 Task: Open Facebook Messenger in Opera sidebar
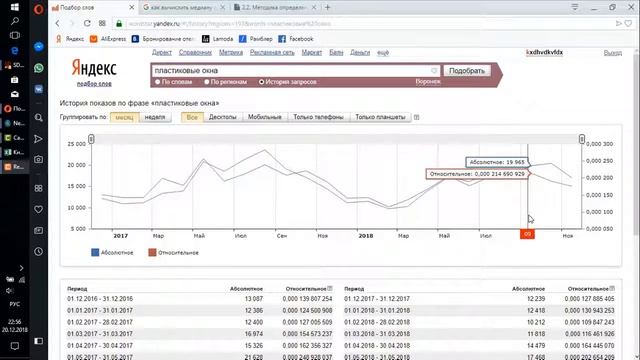pyautogui.click(x=39, y=47)
